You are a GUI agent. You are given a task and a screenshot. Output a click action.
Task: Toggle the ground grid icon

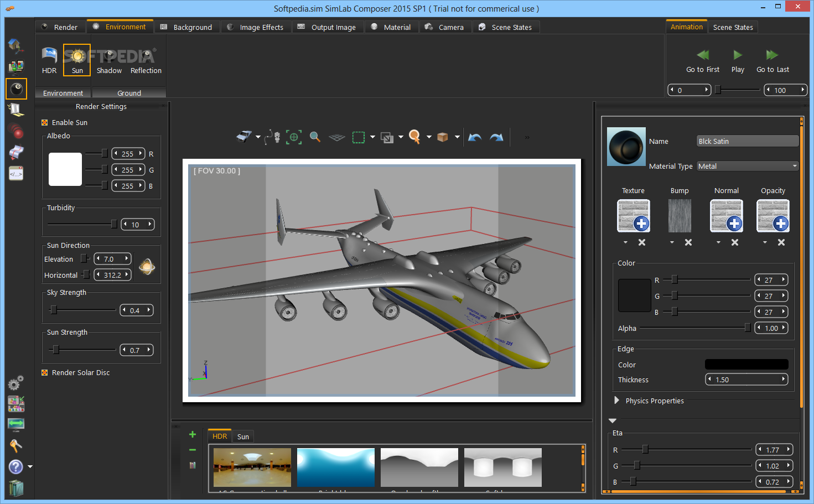(336, 137)
